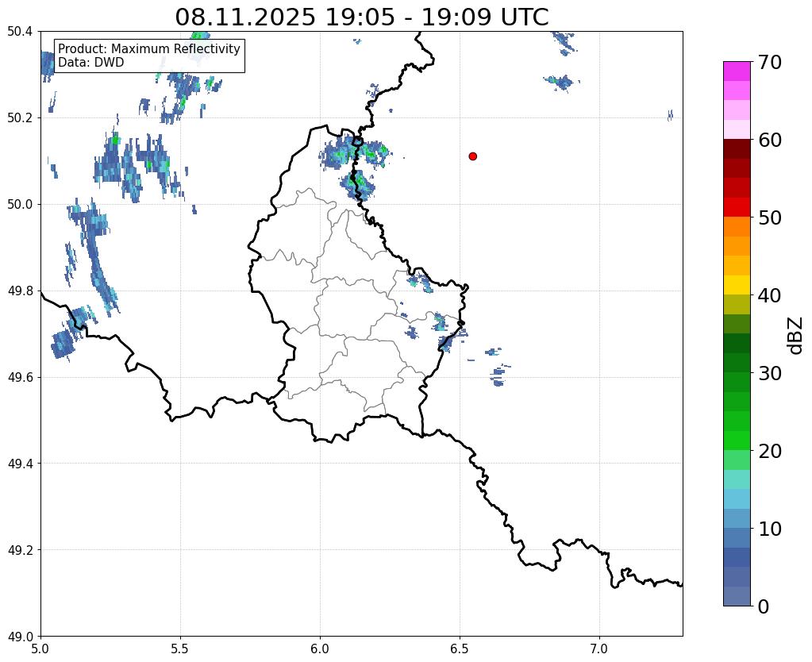This screenshot has width=812, height=662.
Task: Click the latitude axis label '49.6'
Action: 20,377
